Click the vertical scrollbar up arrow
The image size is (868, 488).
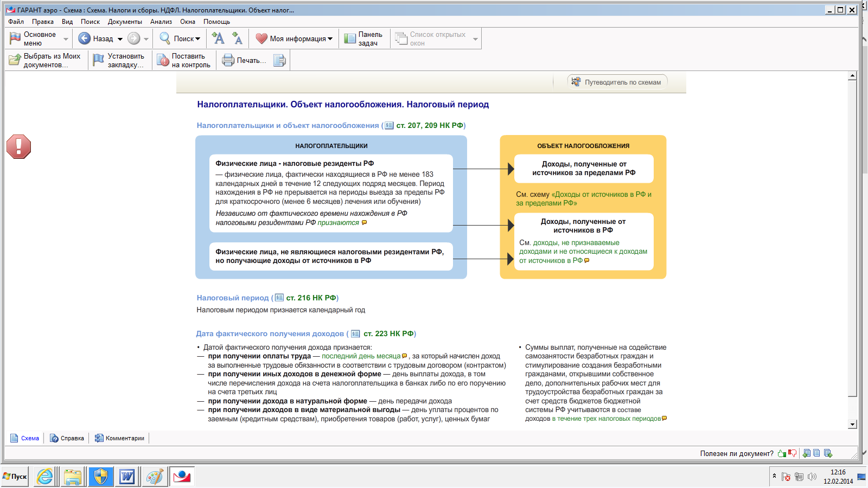pyautogui.click(x=852, y=76)
